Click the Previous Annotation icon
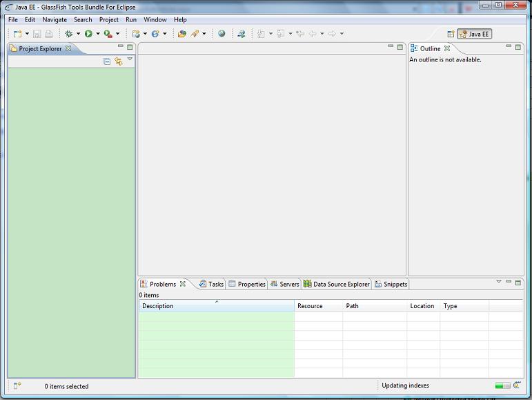Viewport: 532px width, 400px height. tap(281, 34)
